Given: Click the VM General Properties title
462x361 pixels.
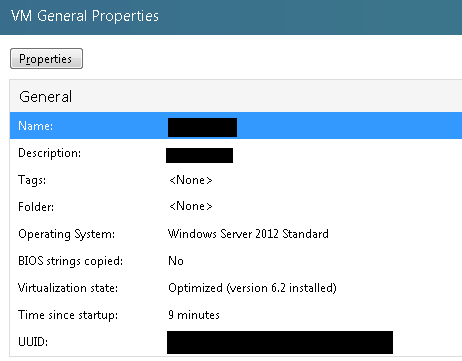Looking at the screenshot, I should [85, 16].
